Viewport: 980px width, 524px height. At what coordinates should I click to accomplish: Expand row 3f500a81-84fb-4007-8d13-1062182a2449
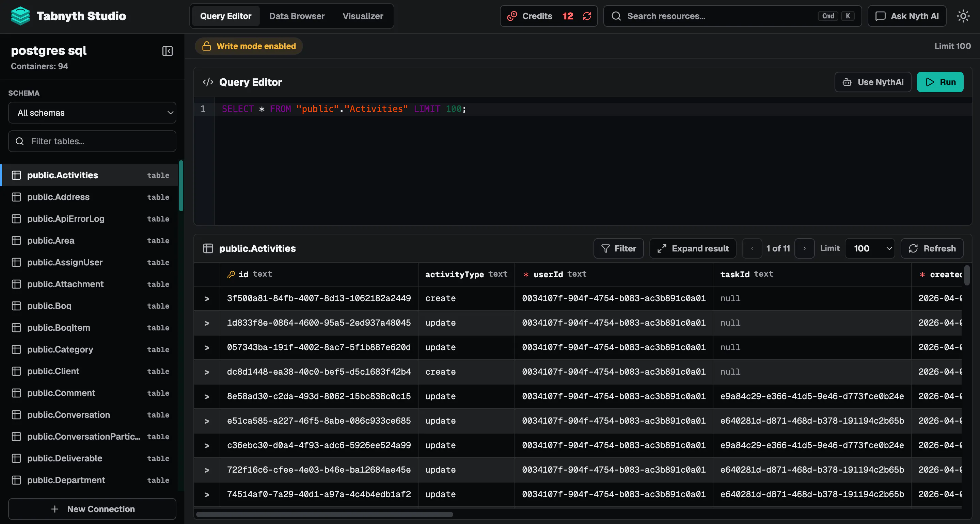207,298
